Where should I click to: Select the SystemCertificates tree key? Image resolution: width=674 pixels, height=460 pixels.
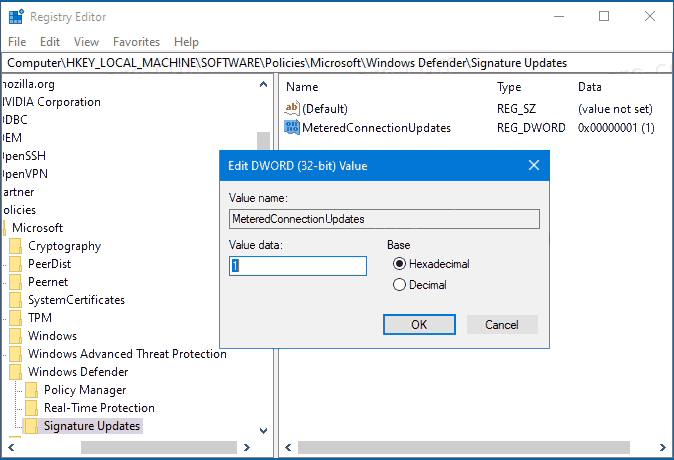point(77,300)
